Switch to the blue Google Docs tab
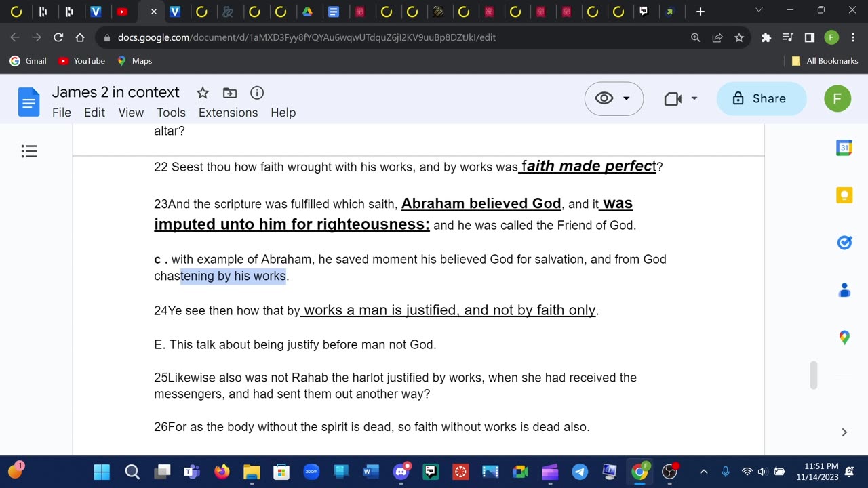 pyautogui.click(x=333, y=12)
